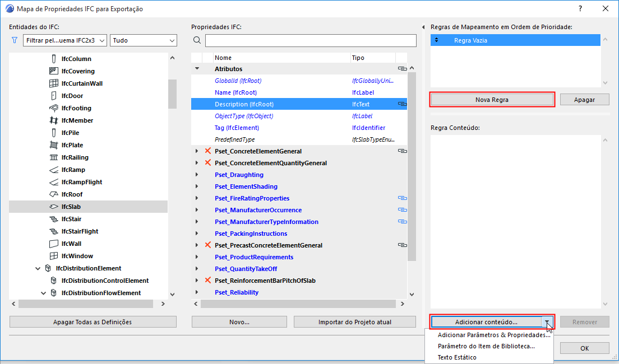Viewport: 619px width, 364px height.
Task: Collapse the mapping rules panel arrow
Action: [x=423, y=27]
